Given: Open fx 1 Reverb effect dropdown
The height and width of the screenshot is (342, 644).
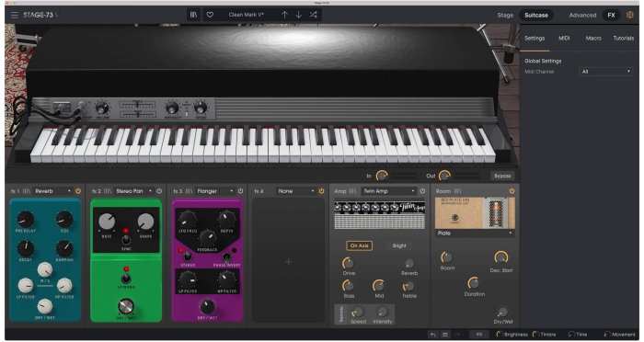Looking at the screenshot, I should pyautogui.click(x=52, y=191).
